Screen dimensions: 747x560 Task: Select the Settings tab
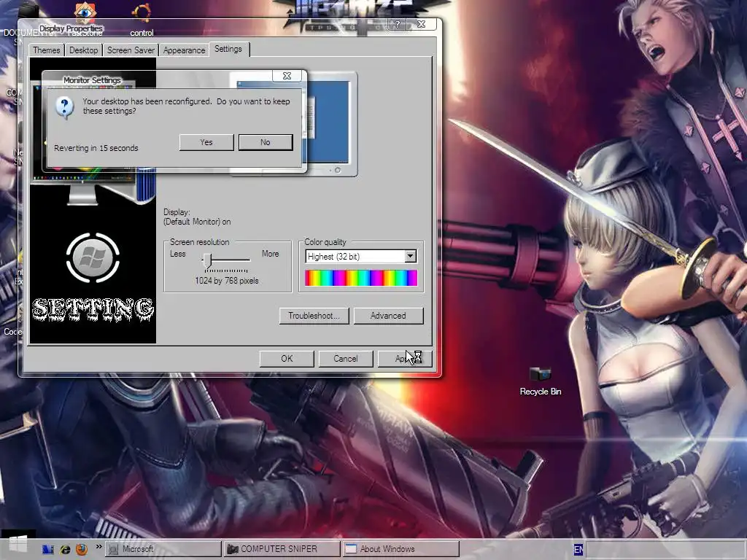tap(228, 49)
